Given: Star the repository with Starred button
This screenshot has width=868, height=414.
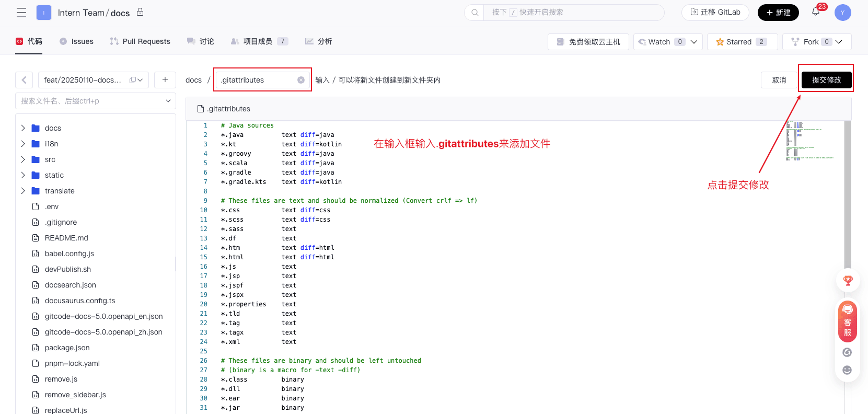Looking at the screenshot, I should click(742, 42).
